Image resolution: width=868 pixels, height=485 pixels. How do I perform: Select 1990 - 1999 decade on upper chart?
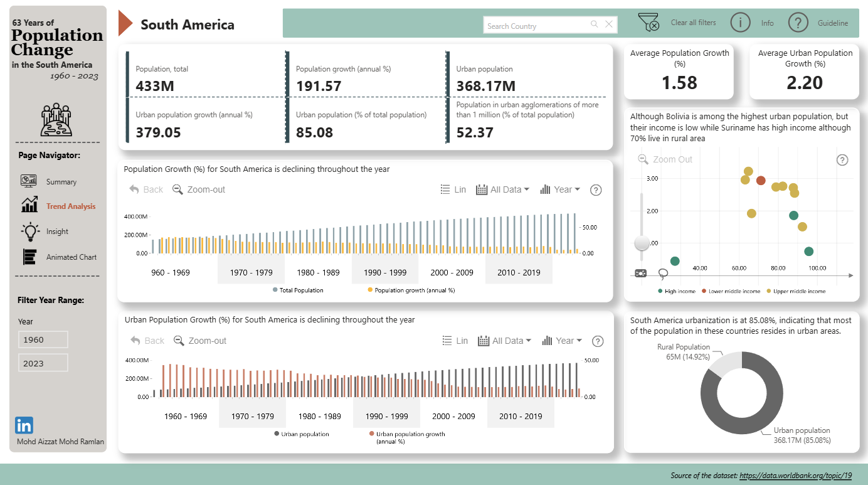point(385,272)
